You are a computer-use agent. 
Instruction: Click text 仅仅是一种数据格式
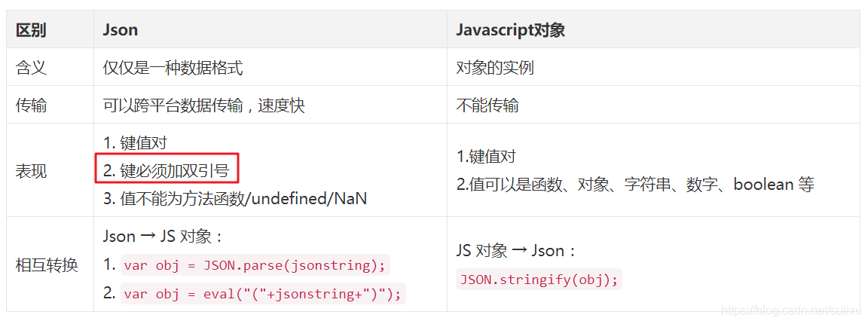[x=173, y=68]
